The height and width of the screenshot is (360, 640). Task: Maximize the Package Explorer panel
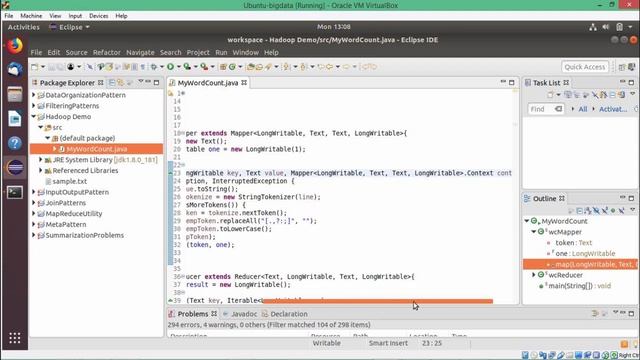pos(156,83)
